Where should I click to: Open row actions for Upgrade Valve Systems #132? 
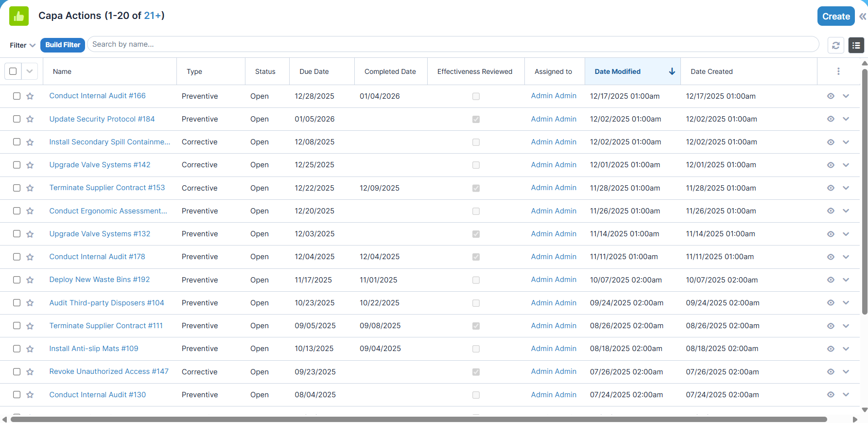click(x=846, y=234)
